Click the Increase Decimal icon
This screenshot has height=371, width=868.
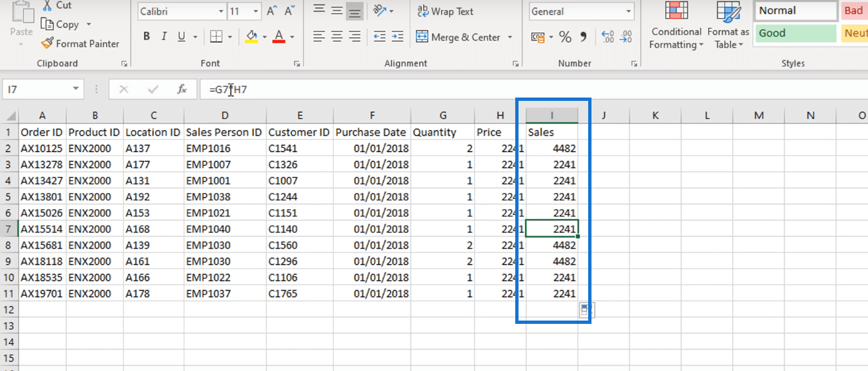pyautogui.click(x=607, y=37)
